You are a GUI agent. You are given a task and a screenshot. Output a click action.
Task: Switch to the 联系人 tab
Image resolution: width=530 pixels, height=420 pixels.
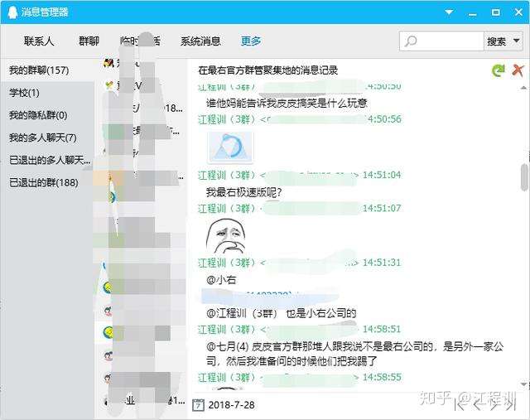39,41
